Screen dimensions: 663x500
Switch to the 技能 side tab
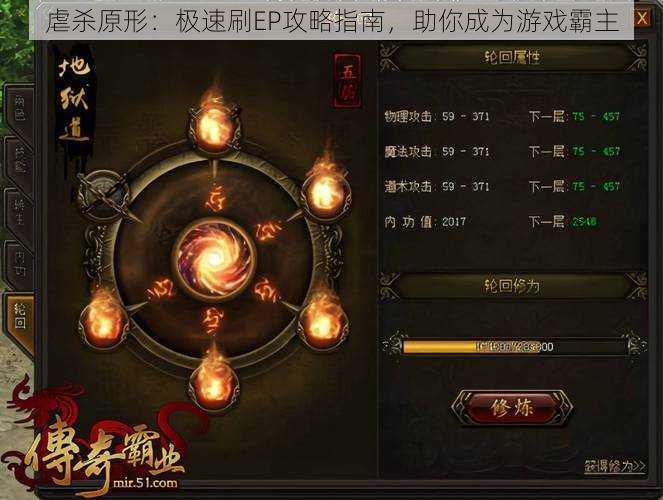tap(19, 161)
